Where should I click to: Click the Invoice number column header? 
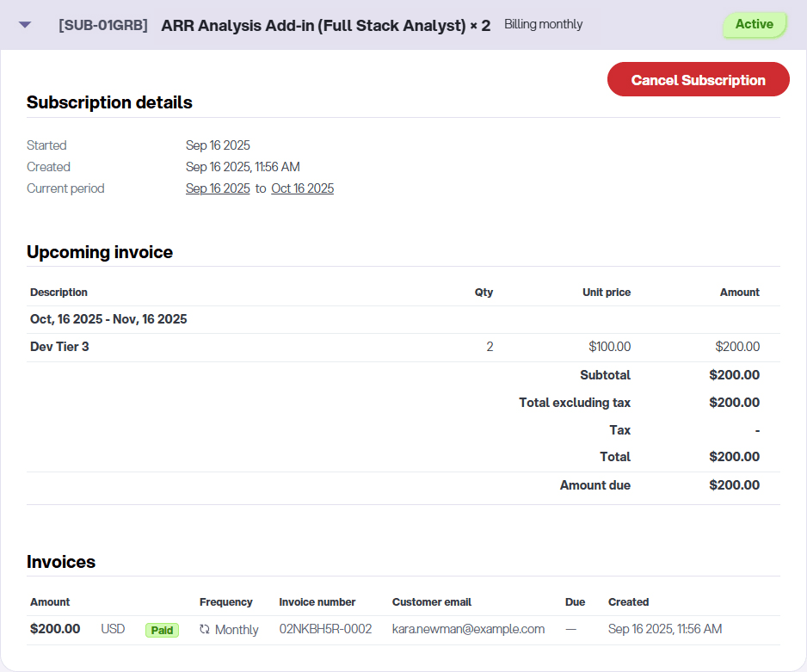pyautogui.click(x=317, y=602)
